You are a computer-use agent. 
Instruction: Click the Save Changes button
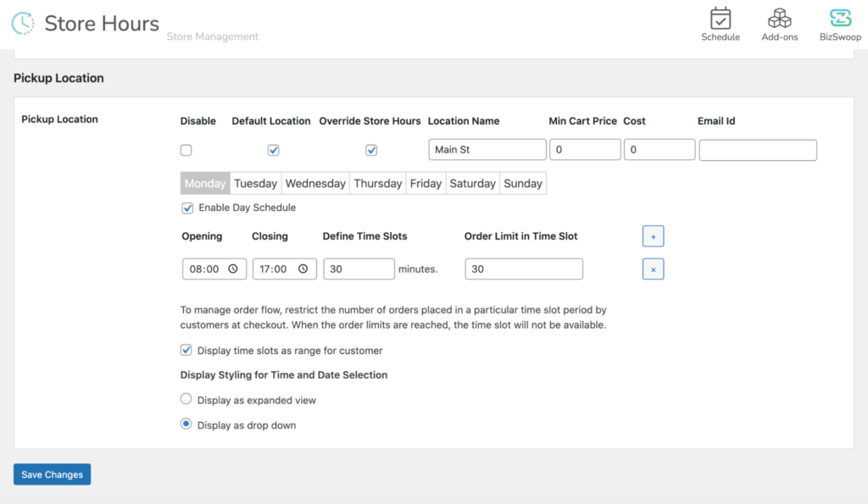coord(52,474)
